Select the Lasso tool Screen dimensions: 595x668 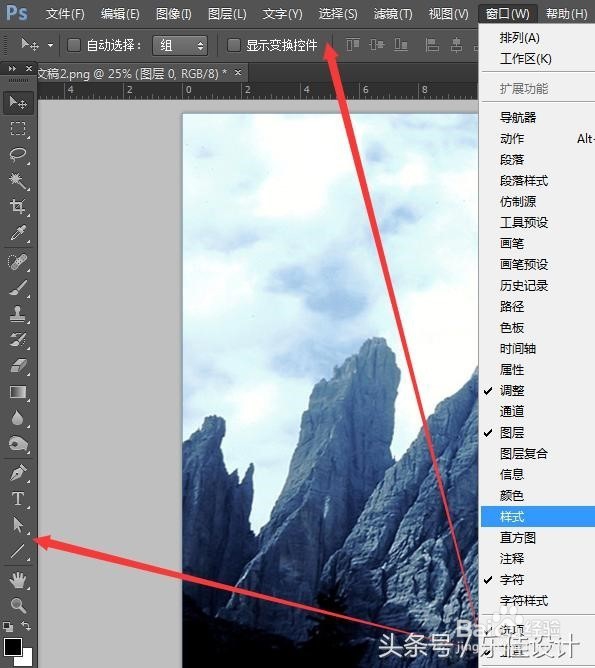click(18, 154)
